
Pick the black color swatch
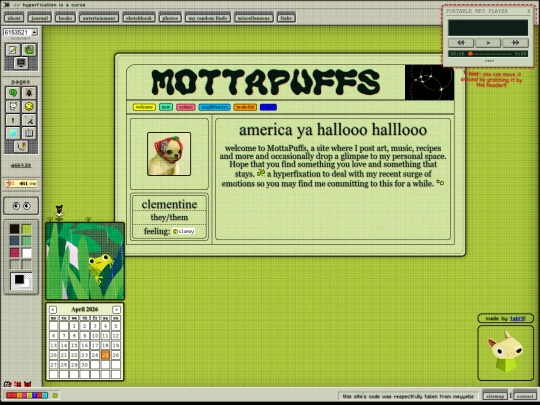[x=14, y=229]
